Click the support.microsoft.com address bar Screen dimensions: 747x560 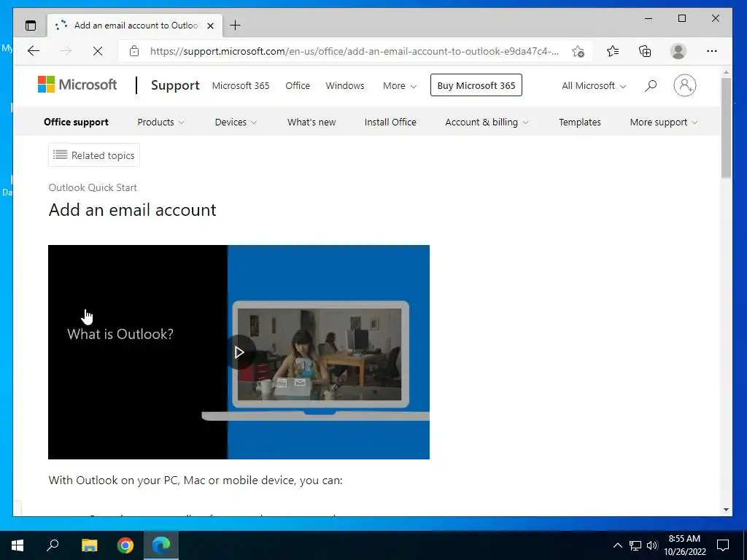(x=354, y=51)
